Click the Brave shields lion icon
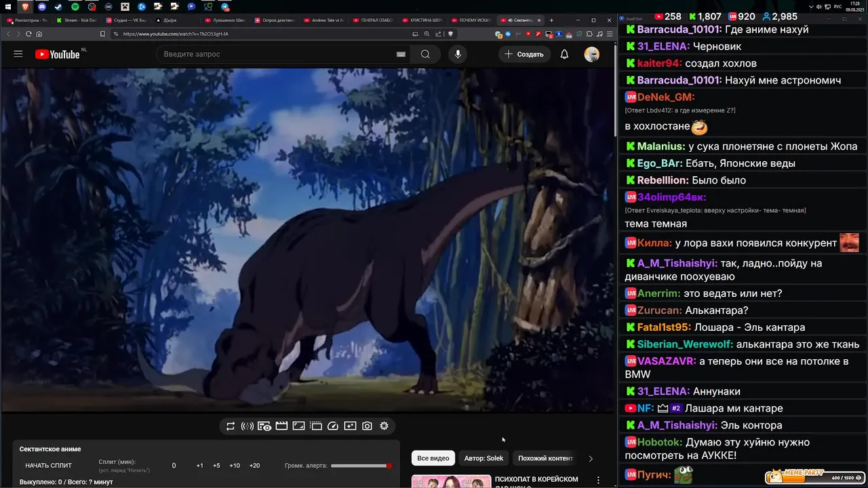The width and height of the screenshot is (868, 488). tap(450, 34)
